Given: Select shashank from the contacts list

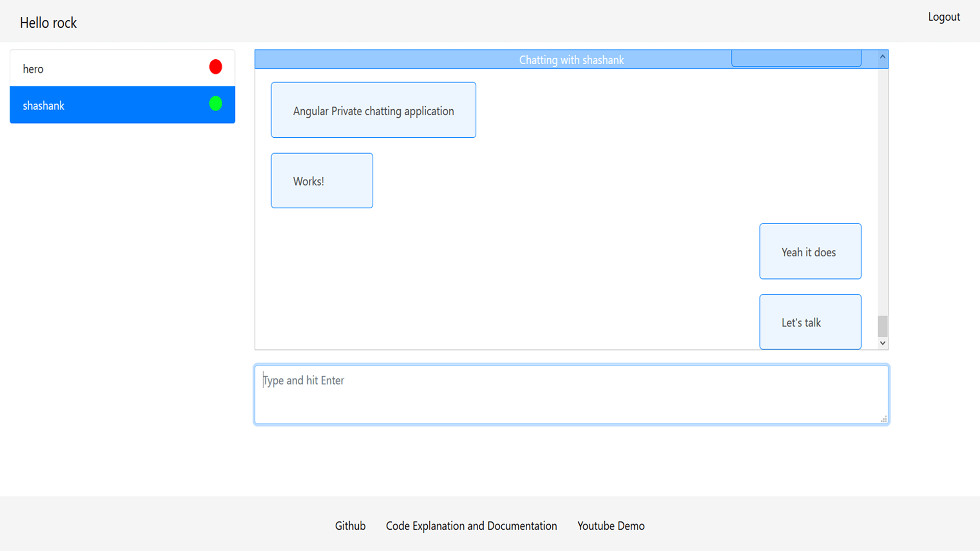Looking at the screenshot, I should click(x=122, y=105).
